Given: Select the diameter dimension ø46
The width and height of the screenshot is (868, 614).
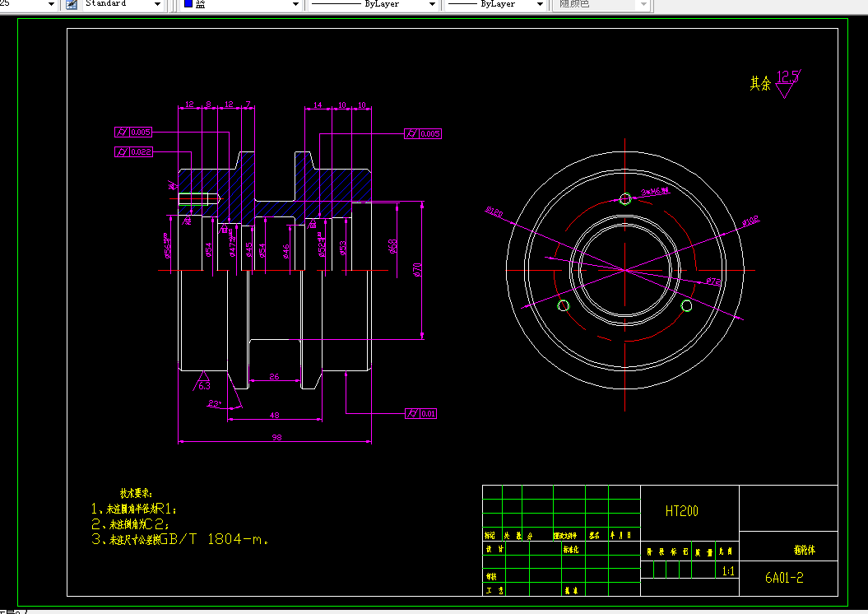Looking at the screenshot, I should [x=286, y=251].
